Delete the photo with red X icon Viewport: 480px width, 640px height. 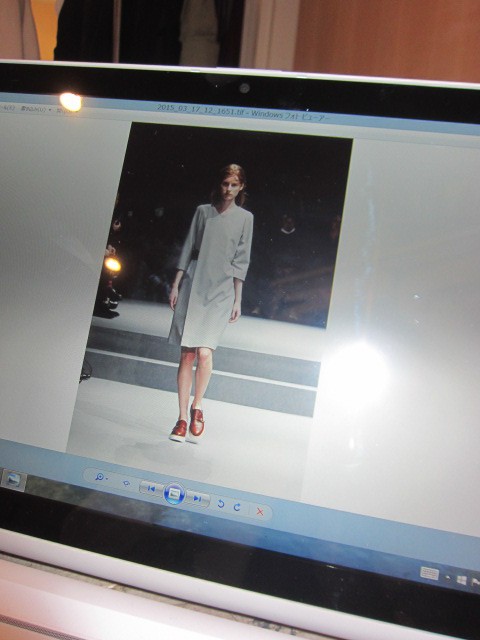coord(260,511)
